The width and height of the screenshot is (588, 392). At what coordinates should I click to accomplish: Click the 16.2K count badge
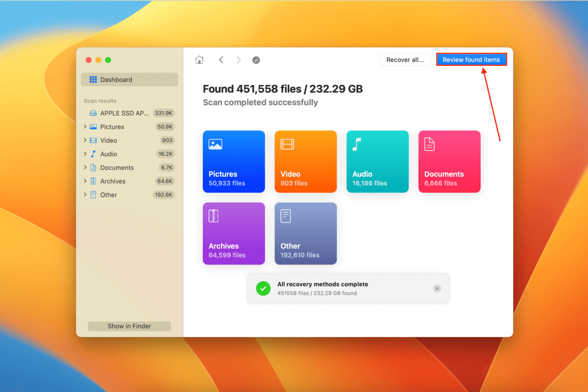coord(165,154)
